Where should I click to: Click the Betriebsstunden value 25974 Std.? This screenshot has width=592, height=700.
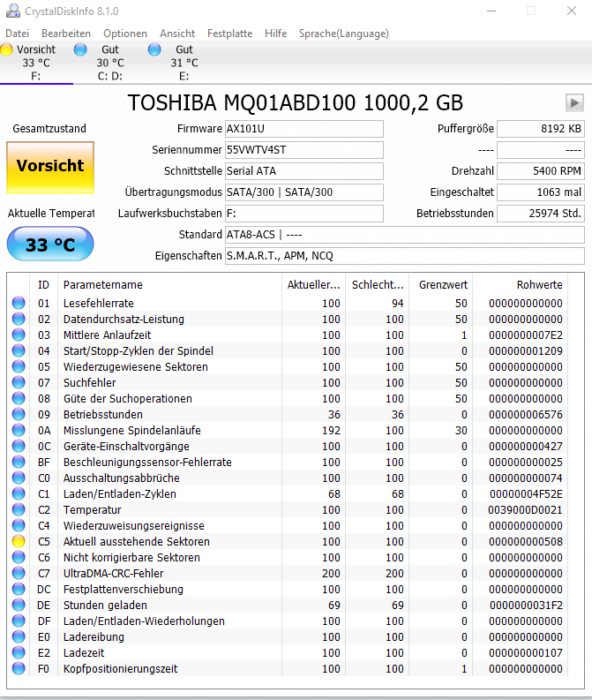coord(541,214)
